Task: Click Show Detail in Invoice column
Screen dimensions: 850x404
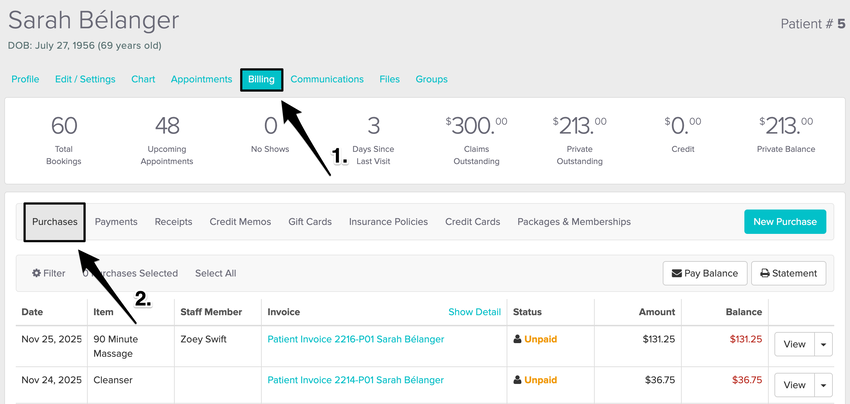Action: 474,312
